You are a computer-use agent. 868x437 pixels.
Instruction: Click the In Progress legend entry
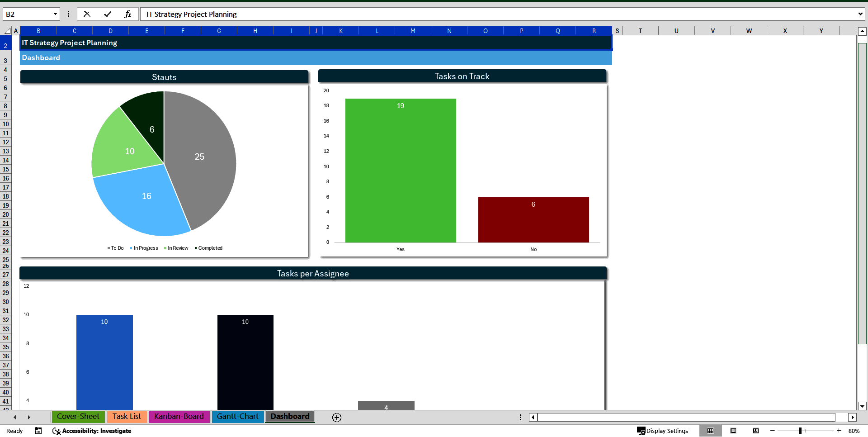coord(144,248)
